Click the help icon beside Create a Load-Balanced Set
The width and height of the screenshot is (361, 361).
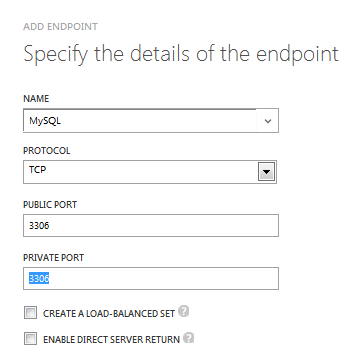point(183,311)
